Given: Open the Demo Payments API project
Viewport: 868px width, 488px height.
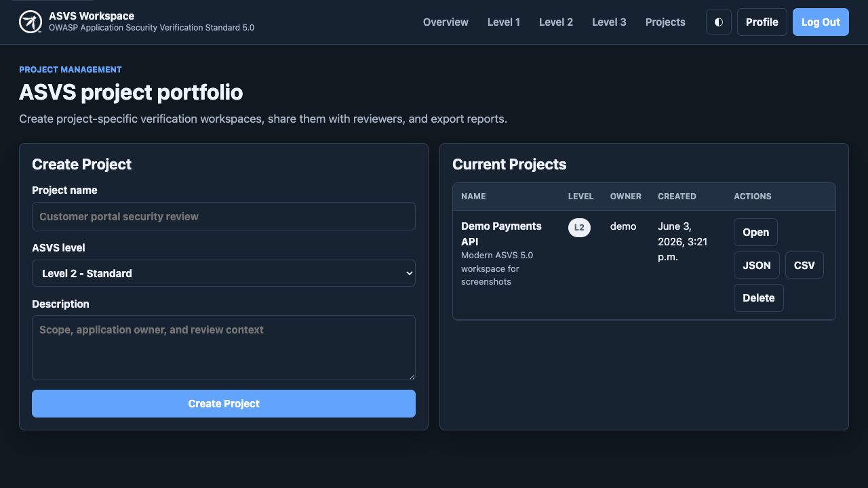Looking at the screenshot, I should pos(755,232).
